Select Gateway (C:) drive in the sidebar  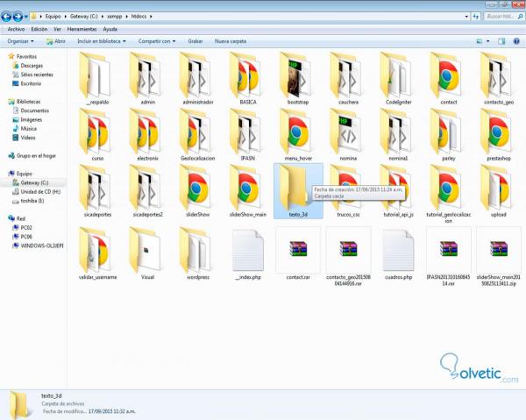[x=34, y=183]
